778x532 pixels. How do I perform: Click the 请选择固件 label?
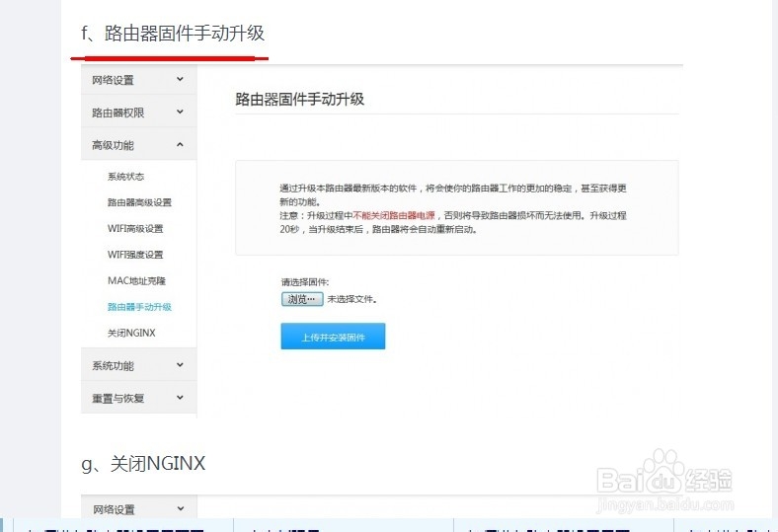305,282
